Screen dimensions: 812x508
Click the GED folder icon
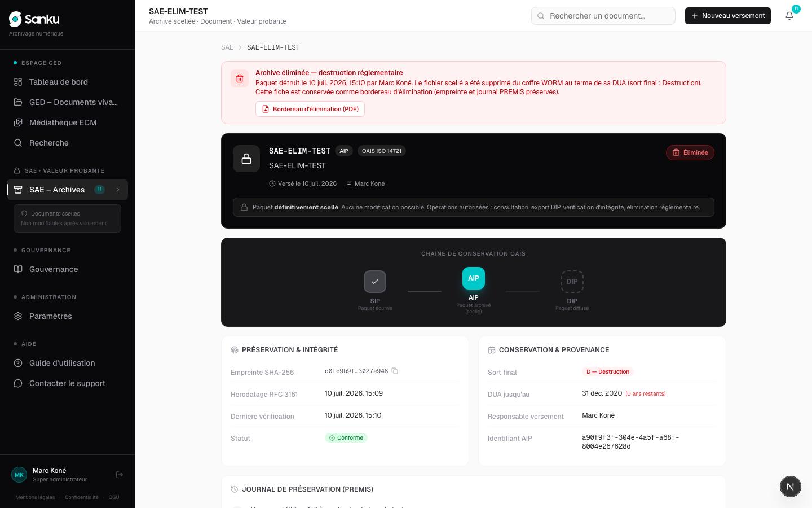pos(18,102)
